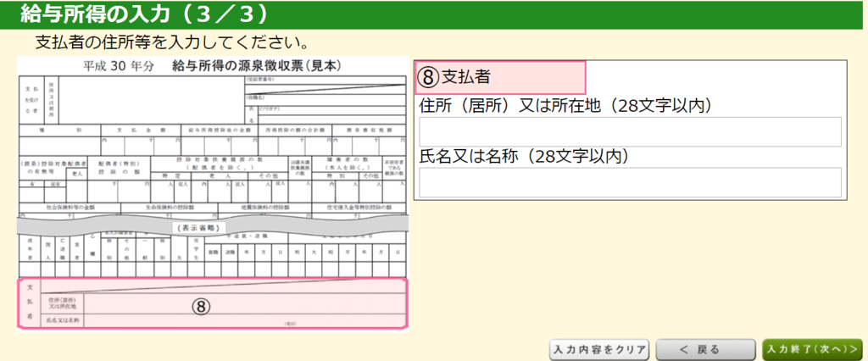Click the 住所(居所)又は所在地 input field
Viewport: 868px width, 361px height.
click(630, 132)
